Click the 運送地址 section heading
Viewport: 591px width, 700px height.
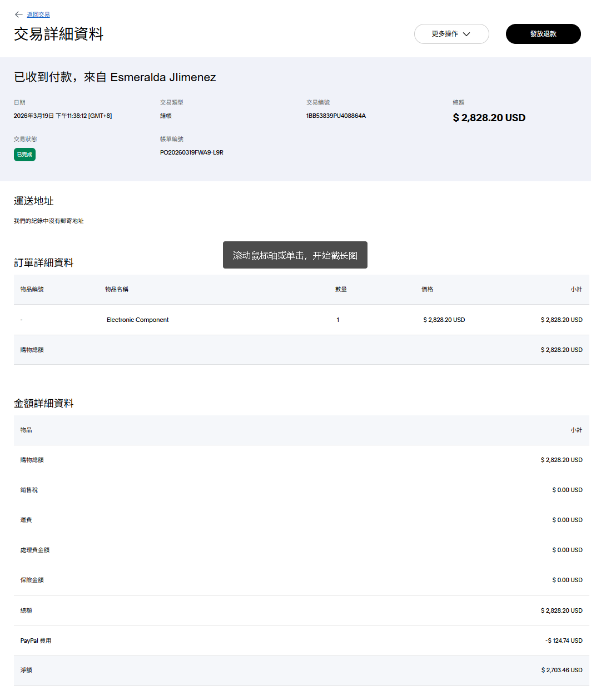[x=34, y=201]
